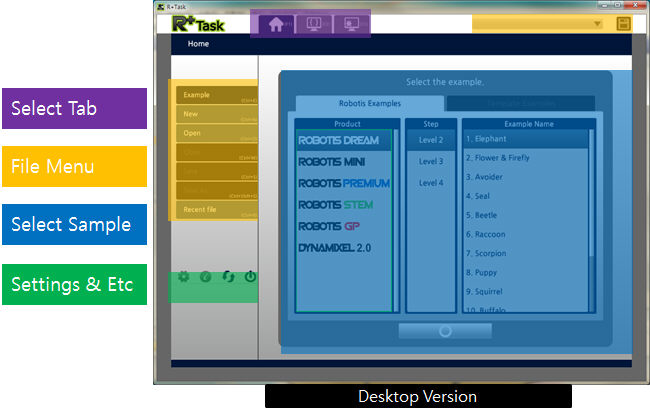Viewport: 650px width, 415px height.
Task: Select the Robotis Examples tab
Action: coord(370,103)
